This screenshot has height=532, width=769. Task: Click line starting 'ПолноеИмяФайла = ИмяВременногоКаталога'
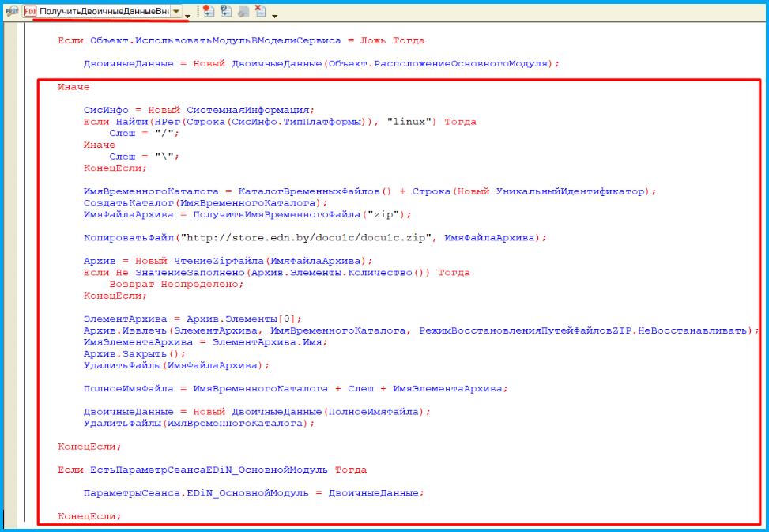coord(296,389)
